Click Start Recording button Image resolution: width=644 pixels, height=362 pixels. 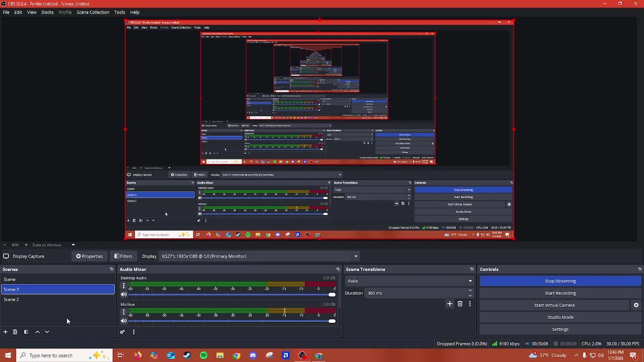[560, 293]
